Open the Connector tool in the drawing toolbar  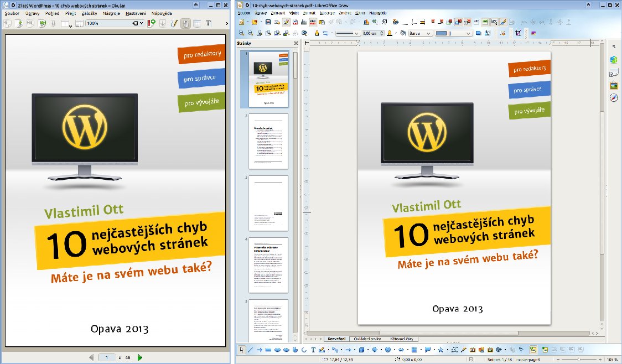click(x=335, y=350)
